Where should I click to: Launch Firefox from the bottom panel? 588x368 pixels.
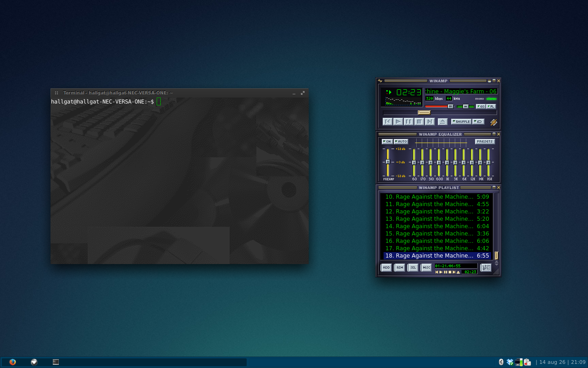(x=12, y=362)
